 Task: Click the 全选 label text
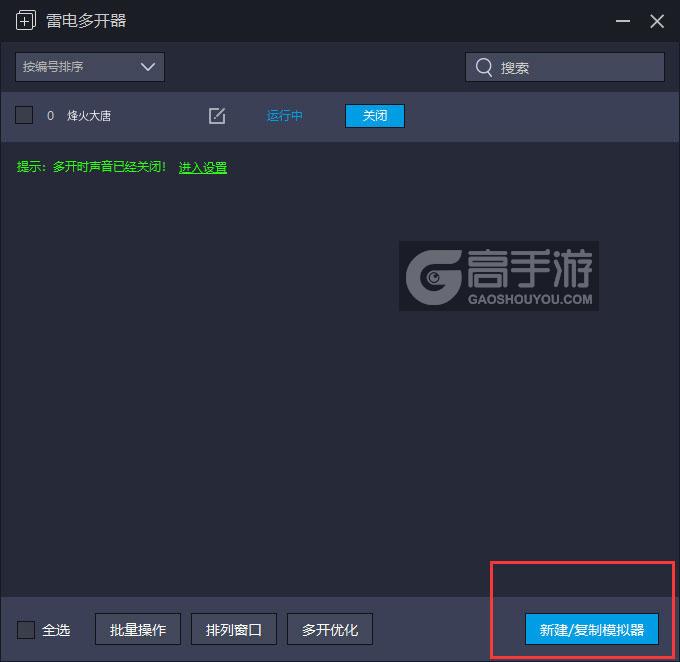[56, 630]
